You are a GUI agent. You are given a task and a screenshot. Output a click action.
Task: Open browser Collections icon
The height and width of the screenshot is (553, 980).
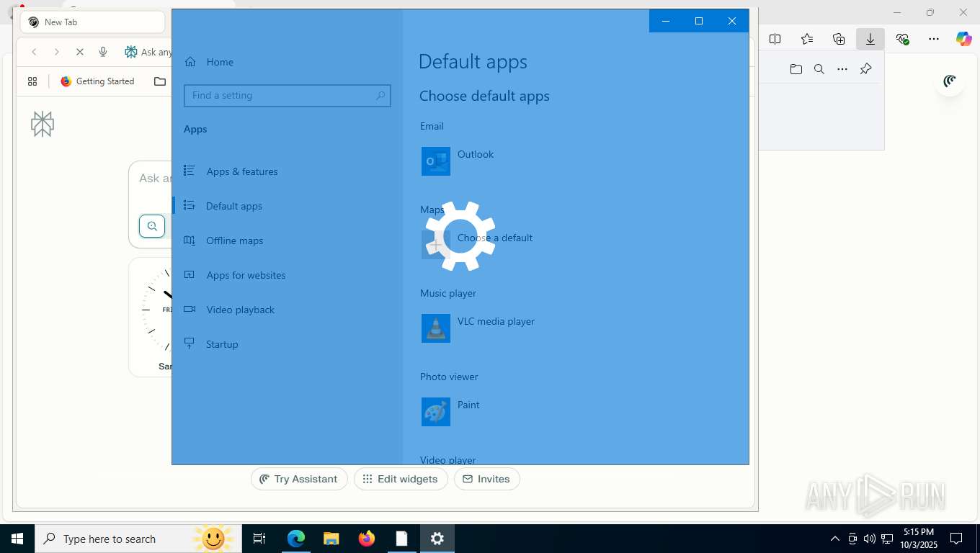(x=839, y=39)
